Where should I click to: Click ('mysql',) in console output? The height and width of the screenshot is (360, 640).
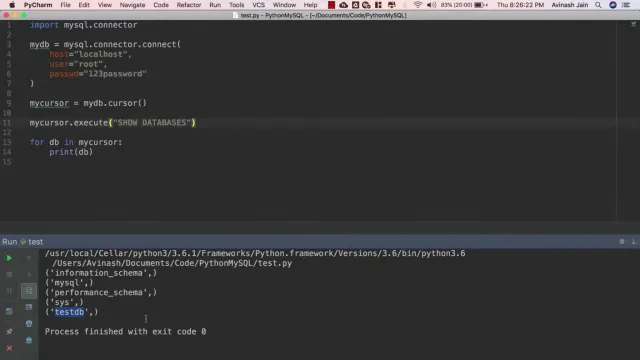69,283
